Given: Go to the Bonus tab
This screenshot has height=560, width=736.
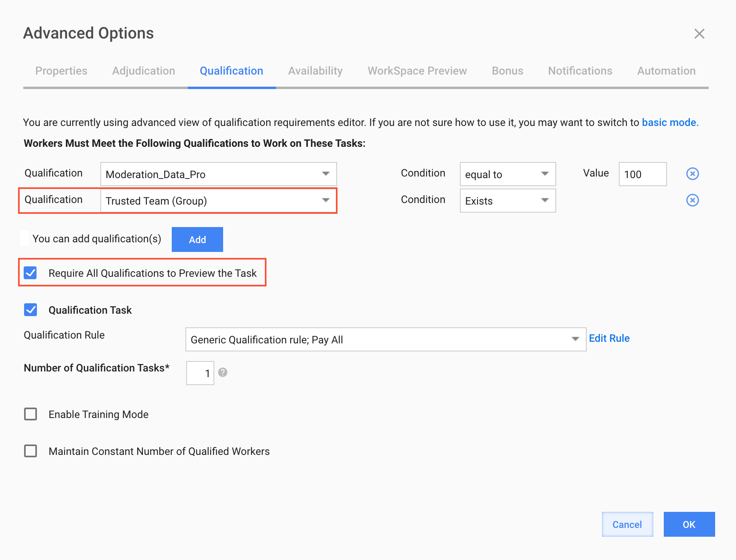Looking at the screenshot, I should 508,71.
